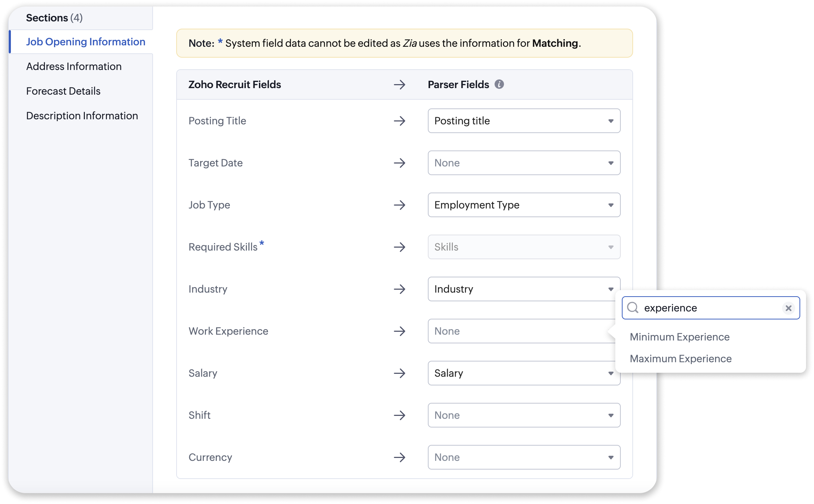The image size is (814, 504).
Task: Clear the experience search text
Action: pos(788,308)
